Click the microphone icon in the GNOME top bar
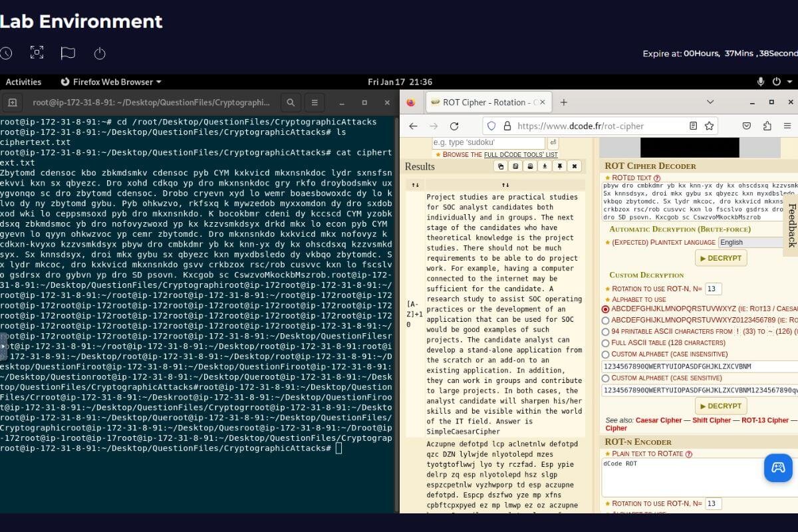 pyautogui.click(x=761, y=82)
